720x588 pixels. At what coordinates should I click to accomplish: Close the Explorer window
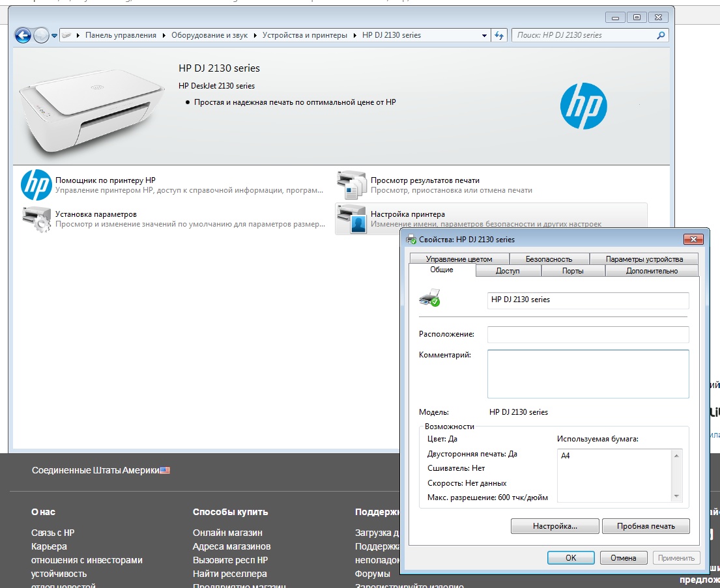pyautogui.click(x=658, y=18)
